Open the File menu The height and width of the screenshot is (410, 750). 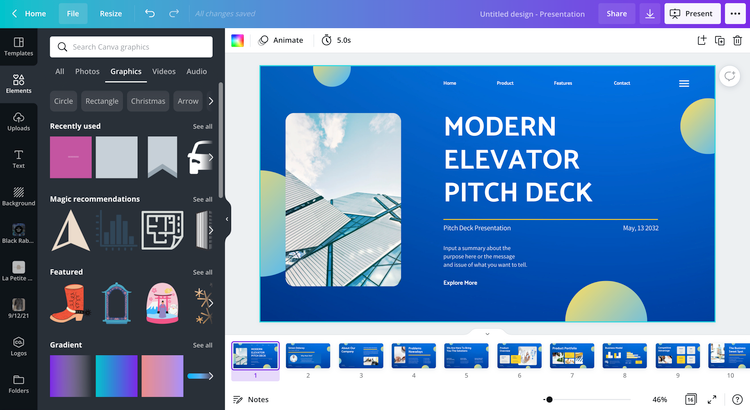click(x=73, y=14)
